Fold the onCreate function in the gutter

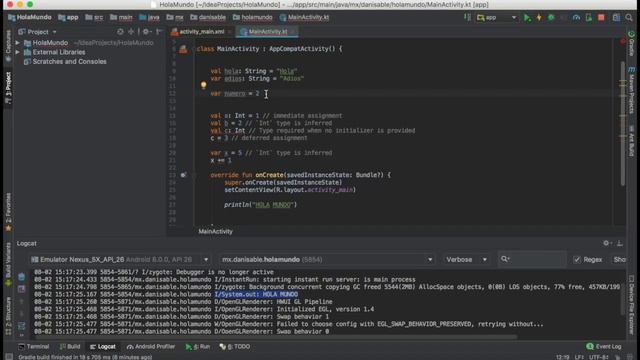tap(194, 175)
